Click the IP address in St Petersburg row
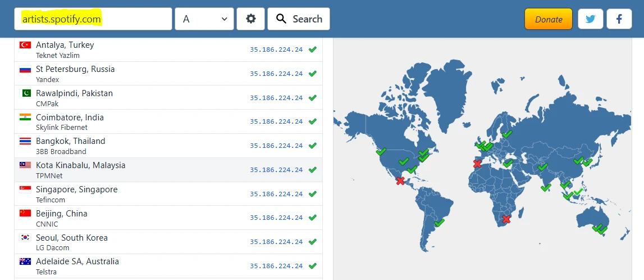The width and height of the screenshot is (644, 280). [276, 74]
